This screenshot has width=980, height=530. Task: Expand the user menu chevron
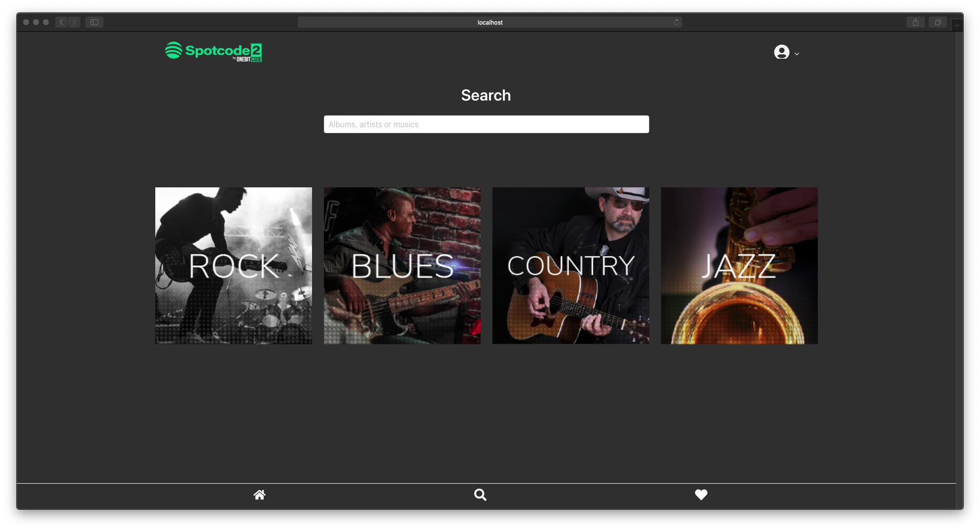click(797, 54)
